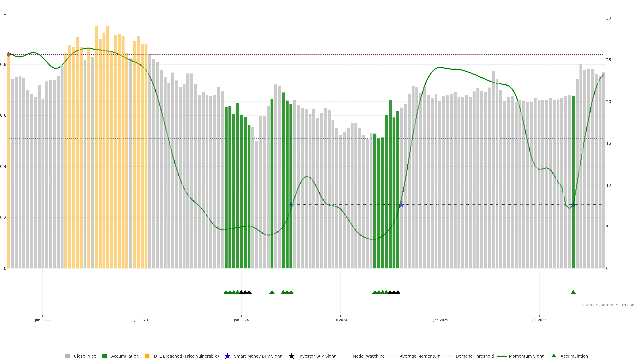This screenshot has height=362, width=644.
Task: Click the Jan 2024 x-axis label
Action: pos(241,320)
